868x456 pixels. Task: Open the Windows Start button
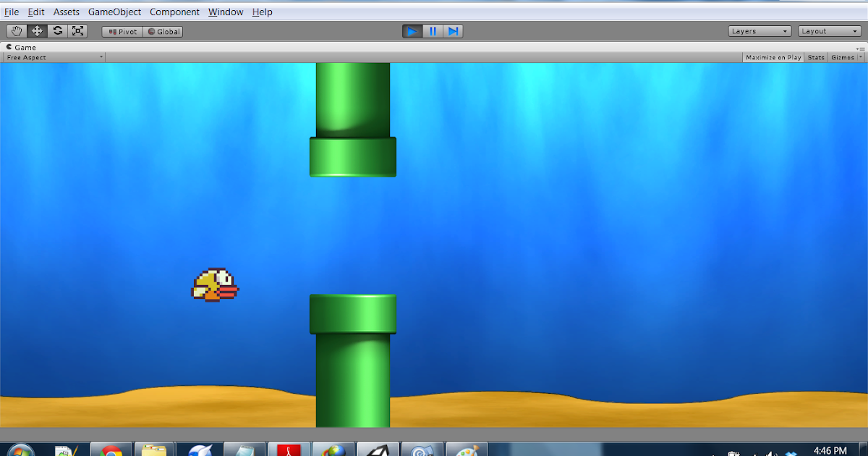click(20, 450)
